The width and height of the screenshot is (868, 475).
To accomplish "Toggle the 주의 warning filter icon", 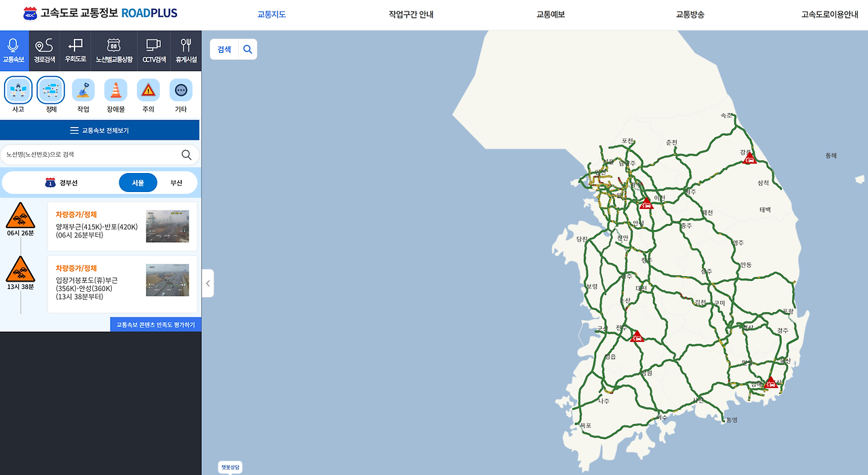I will (x=148, y=90).
